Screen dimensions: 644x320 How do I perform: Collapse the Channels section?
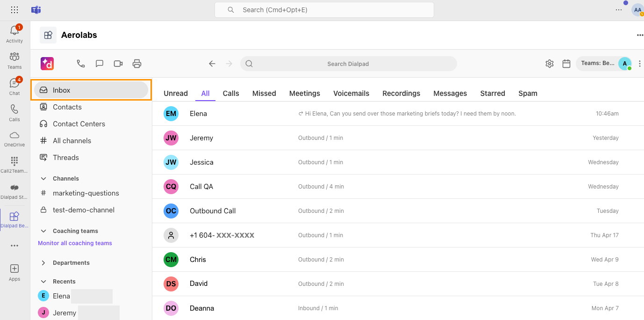click(43, 179)
